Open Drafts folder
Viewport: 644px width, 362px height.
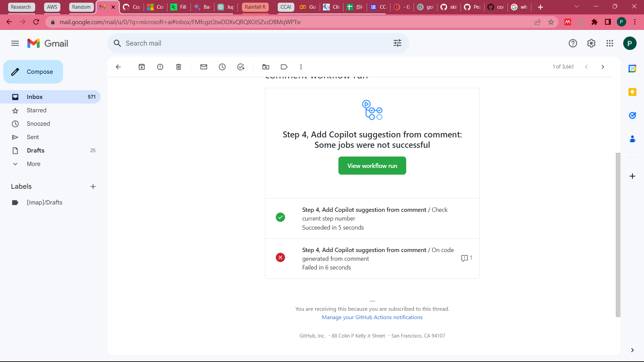[50, 150]
